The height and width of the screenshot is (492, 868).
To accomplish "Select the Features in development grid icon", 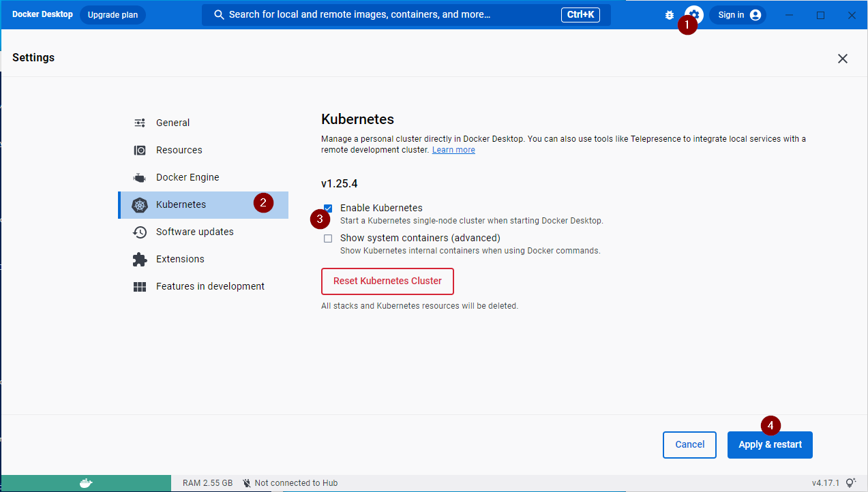I will point(140,286).
